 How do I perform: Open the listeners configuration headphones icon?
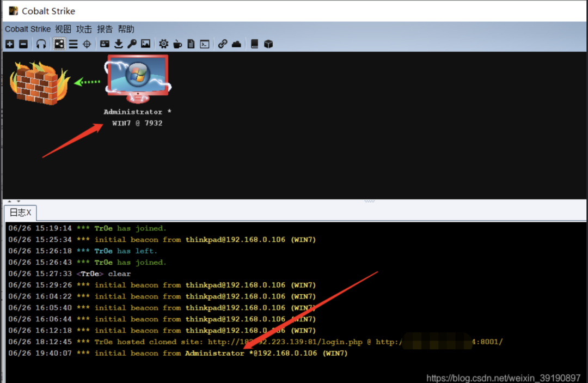(41, 44)
